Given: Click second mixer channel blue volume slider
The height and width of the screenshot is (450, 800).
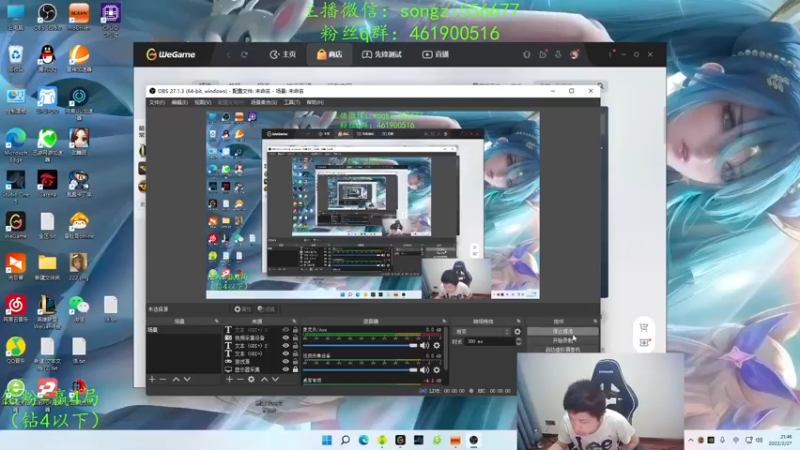Looking at the screenshot, I should point(360,370).
